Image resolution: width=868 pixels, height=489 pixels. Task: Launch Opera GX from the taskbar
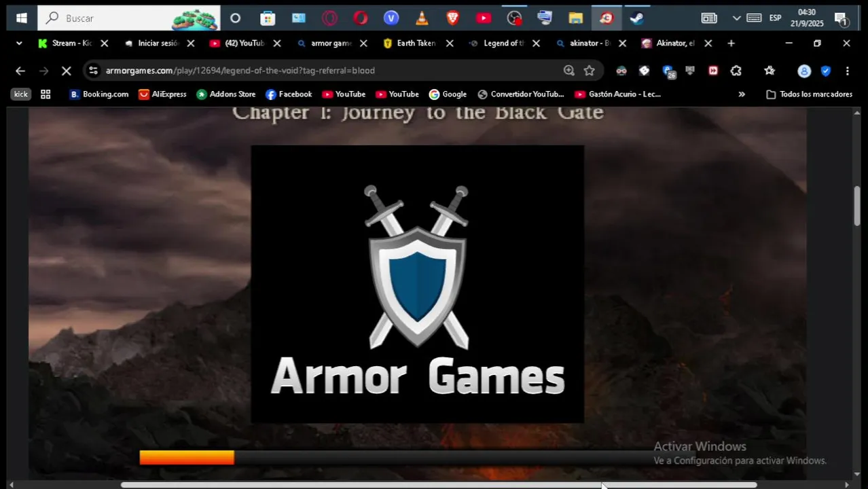point(329,18)
